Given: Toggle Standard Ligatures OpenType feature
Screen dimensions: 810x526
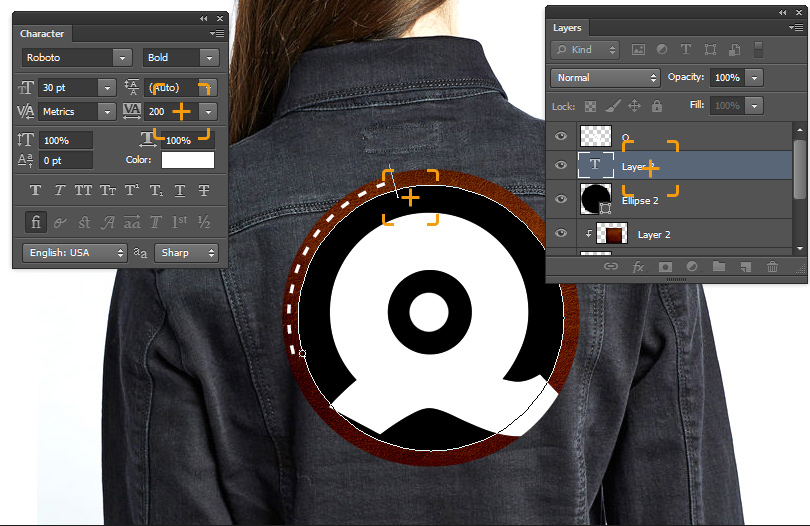Looking at the screenshot, I should [x=36, y=222].
